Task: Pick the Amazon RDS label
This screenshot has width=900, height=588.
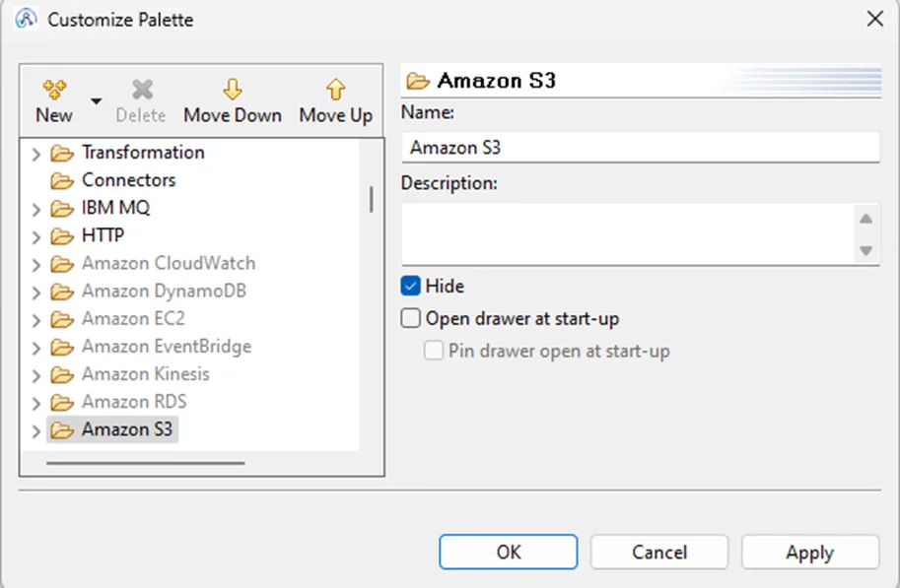Action: (134, 401)
